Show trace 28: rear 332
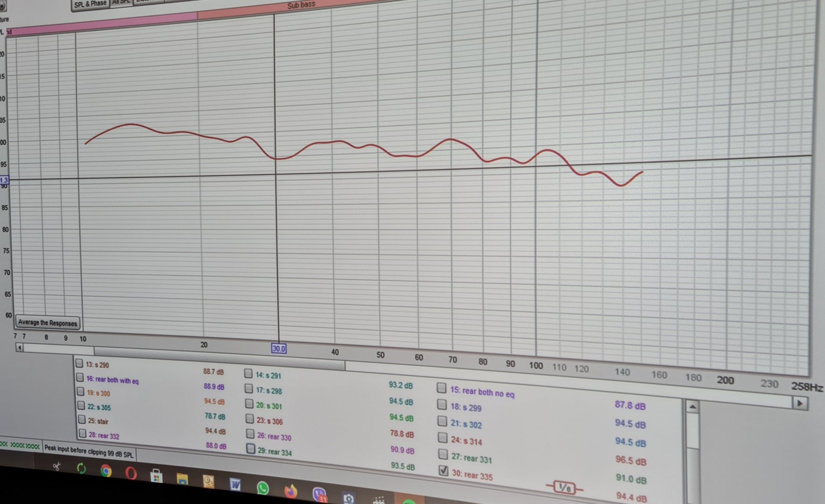Image resolution: width=825 pixels, height=504 pixels. [x=83, y=434]
